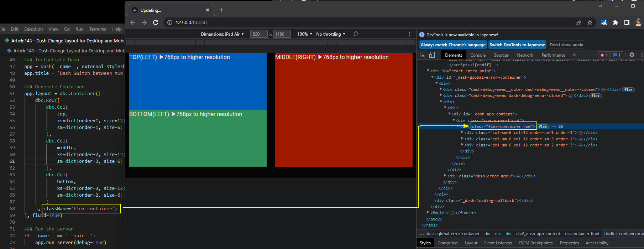This screenshot has height=249, width=644.
Task: Switch to the Console tab
Action: 478,55
